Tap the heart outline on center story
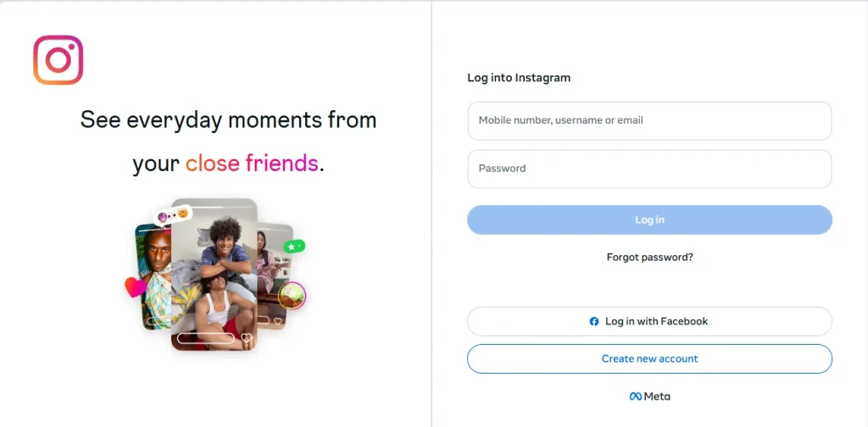The height and width of the screenshot is (427, 868). [x=247, y=337]
